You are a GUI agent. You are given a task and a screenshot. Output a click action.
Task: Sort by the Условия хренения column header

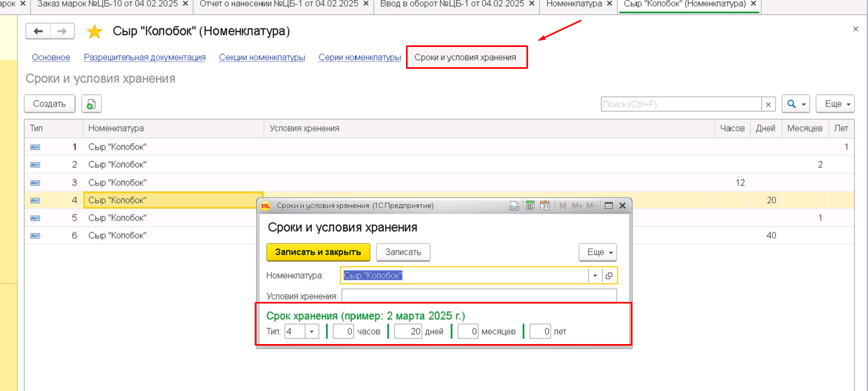tap(489, 129)
